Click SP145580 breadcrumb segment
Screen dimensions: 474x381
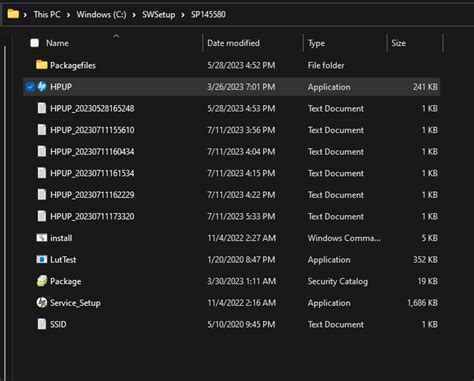[208, 15]
